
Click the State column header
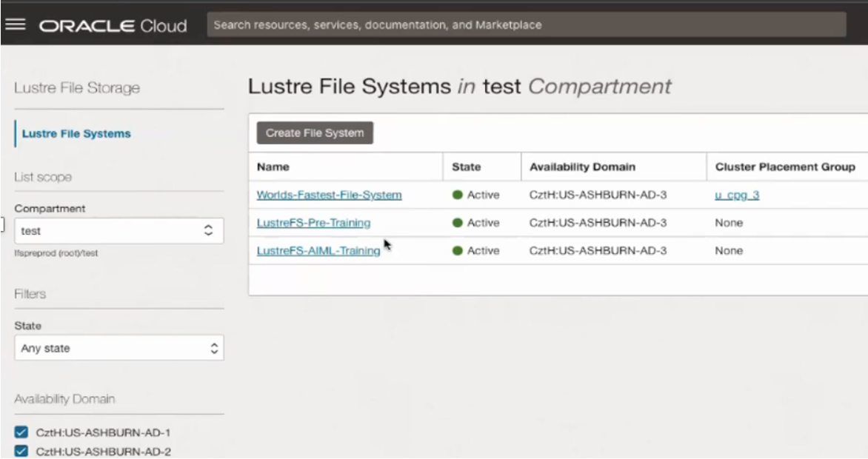pos(466,167)
